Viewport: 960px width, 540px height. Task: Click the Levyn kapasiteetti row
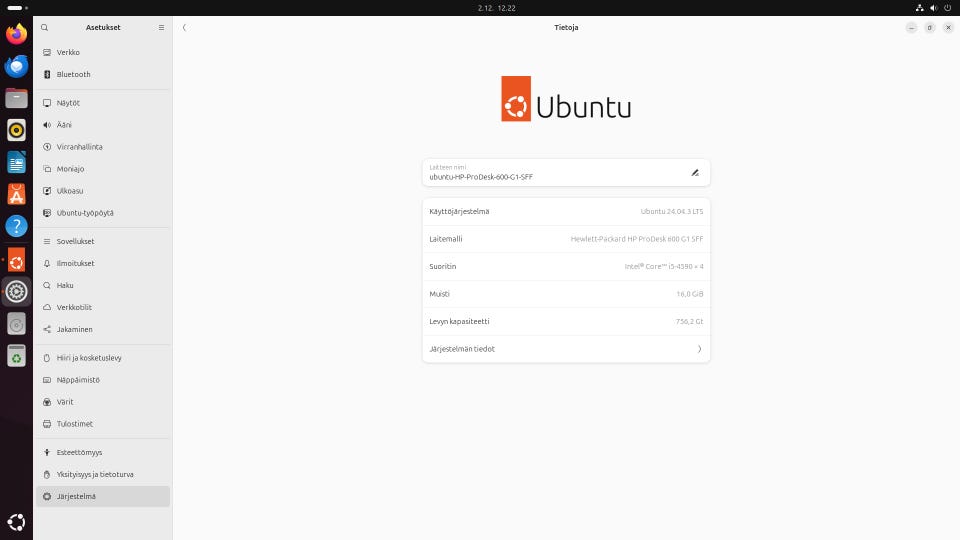(x=566, y=321)
